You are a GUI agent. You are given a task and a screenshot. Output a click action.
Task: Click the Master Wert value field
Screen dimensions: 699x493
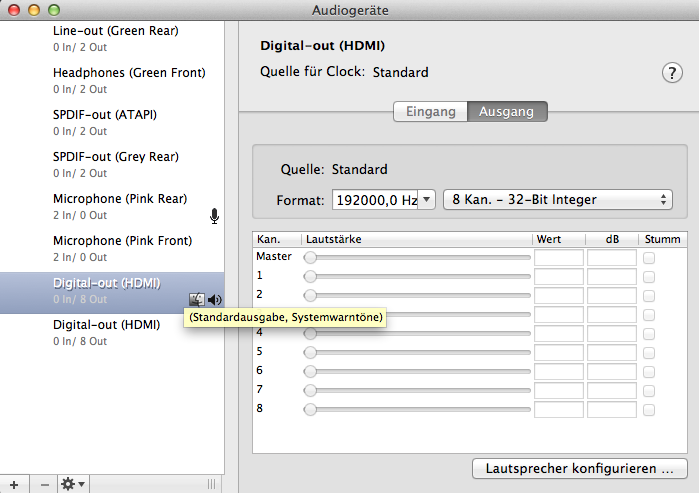coord(559,258)
